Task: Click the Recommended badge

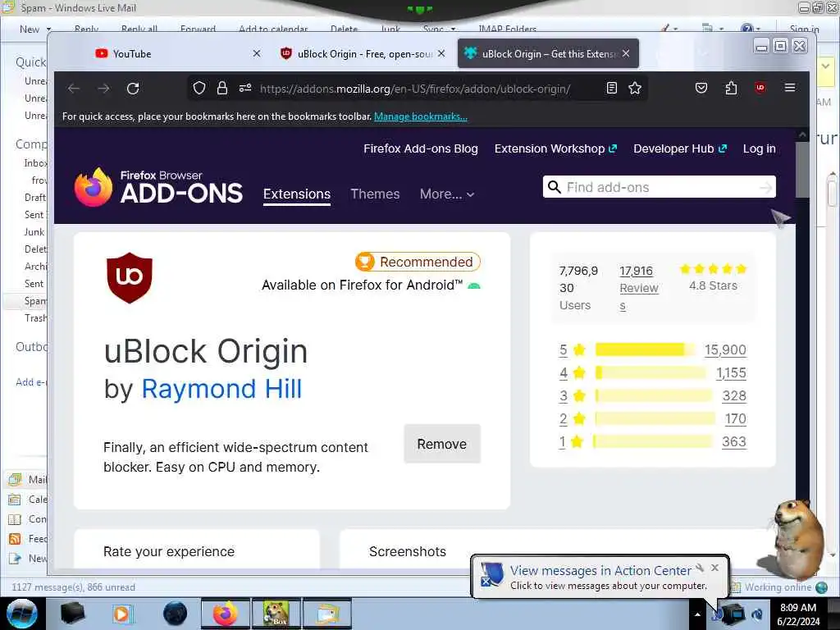Action: [x=418, y=262]
